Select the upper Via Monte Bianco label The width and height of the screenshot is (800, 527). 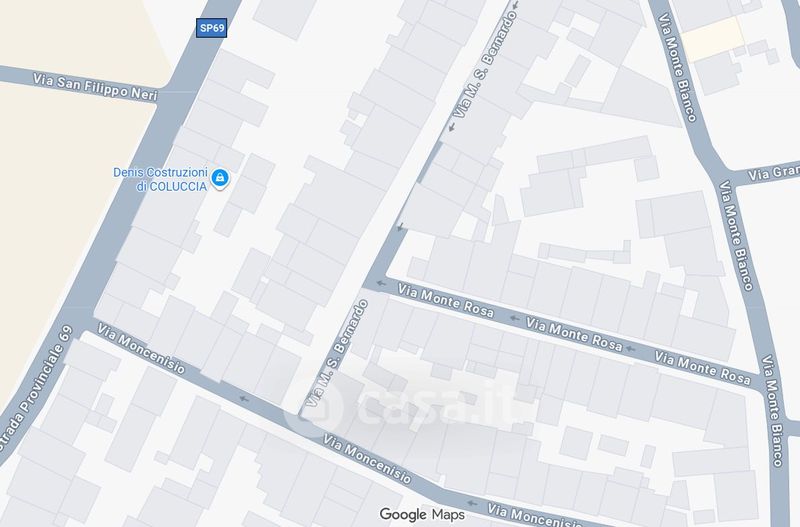pos(677,67)
